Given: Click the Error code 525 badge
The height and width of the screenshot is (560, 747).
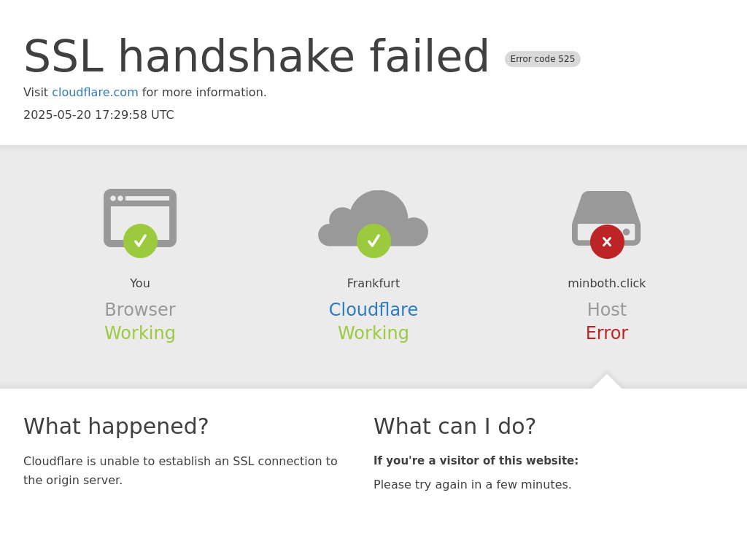Looking at the screenshot, I should pos(543,59).
